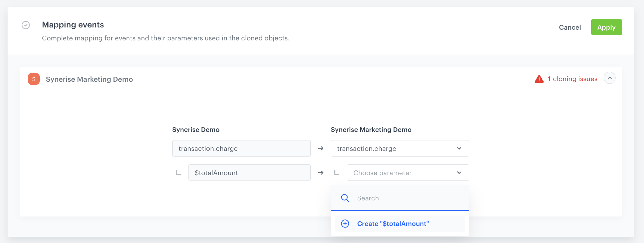Click the checkmark circle beside Mapping events

[x=26, y=25]
